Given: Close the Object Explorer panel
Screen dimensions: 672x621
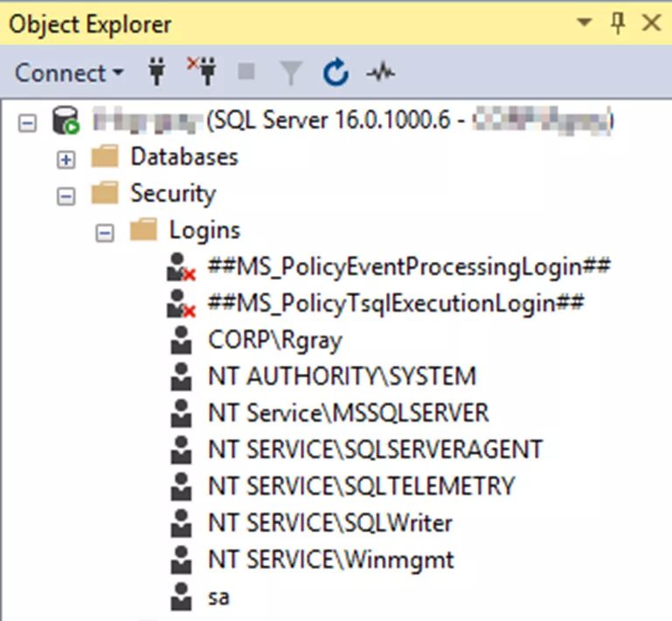Looking at the screenshot, I should (651, 22).
